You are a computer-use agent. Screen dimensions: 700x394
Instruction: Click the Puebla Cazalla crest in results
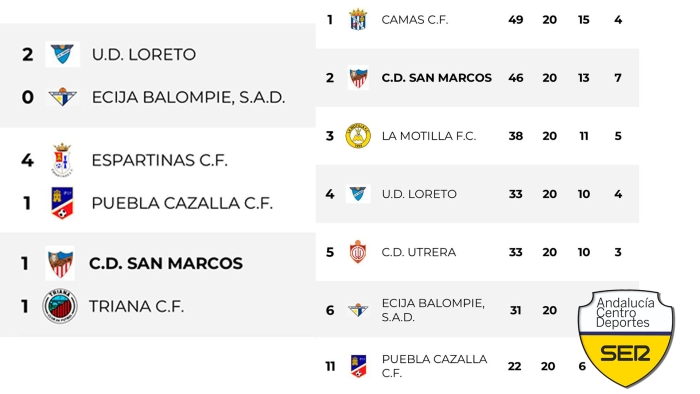(x=62, y=203)
